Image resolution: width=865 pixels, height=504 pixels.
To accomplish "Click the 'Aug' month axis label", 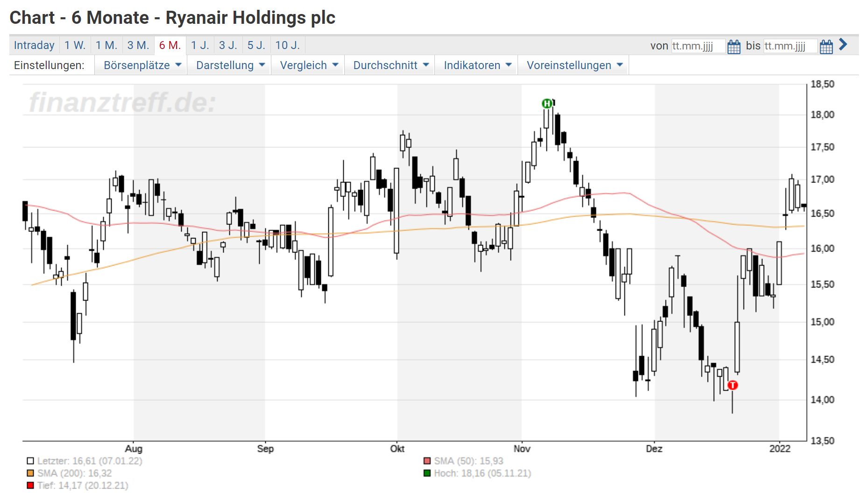I will coord(134,448).
